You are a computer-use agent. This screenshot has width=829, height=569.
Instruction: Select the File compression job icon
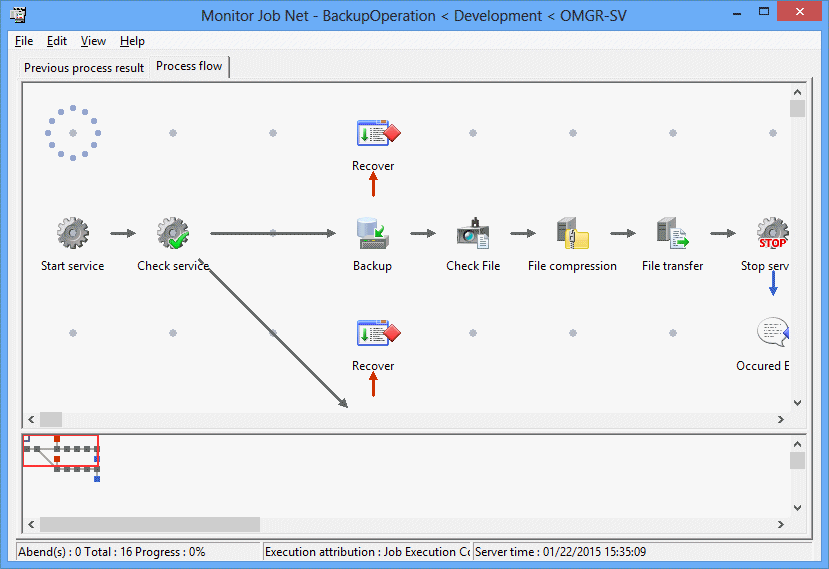[x=572, y=234]
